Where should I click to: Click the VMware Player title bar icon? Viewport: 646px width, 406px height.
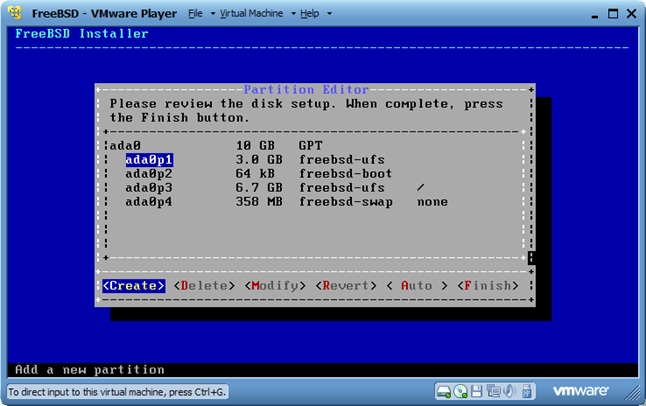(x=15, y=13)
